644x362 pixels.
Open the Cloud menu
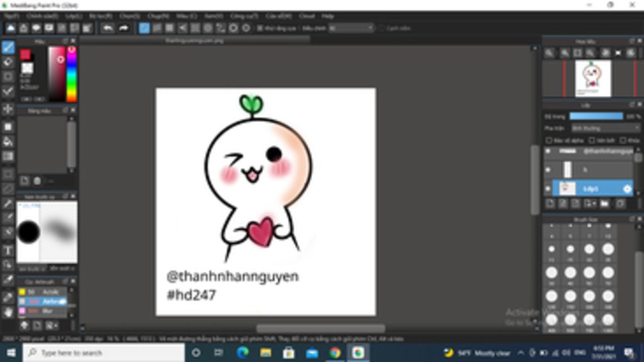coord(307,16)
